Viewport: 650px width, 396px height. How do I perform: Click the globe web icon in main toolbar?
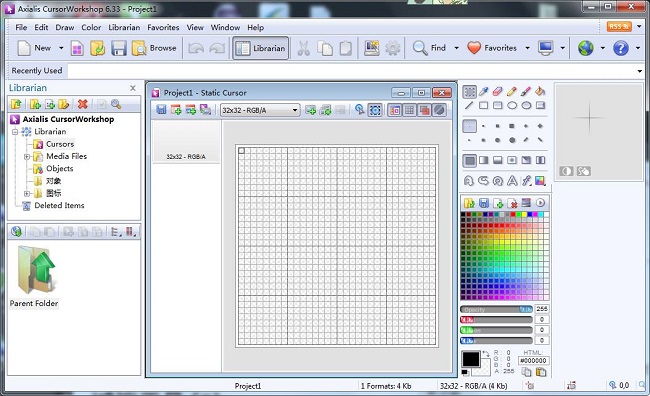coord(585,48)
